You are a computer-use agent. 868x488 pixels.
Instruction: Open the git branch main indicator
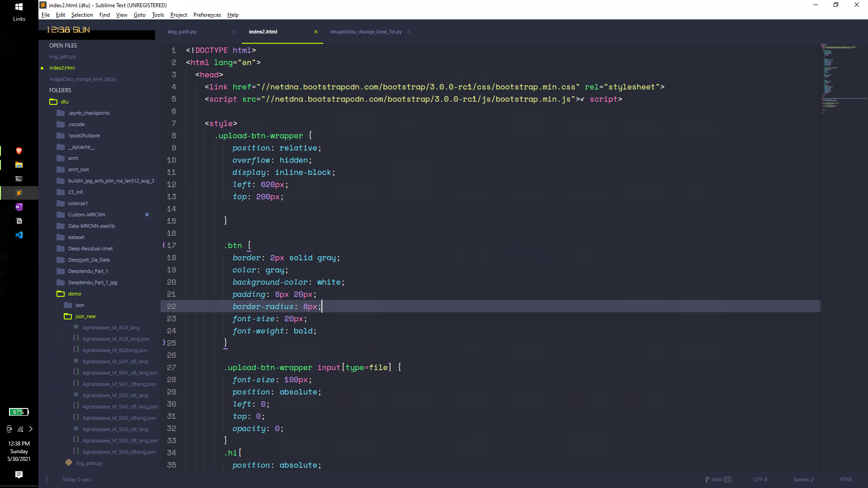(x=718, y=479)
